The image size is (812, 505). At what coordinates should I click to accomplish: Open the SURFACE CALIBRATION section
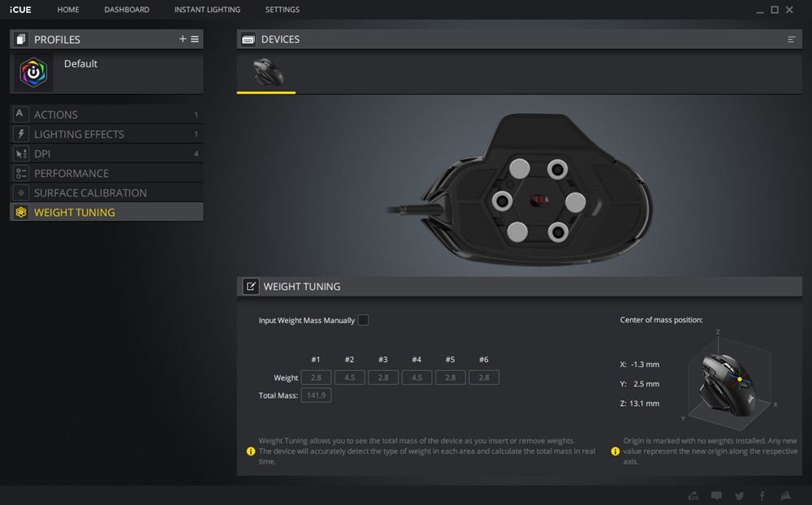(x=106, y=192)
